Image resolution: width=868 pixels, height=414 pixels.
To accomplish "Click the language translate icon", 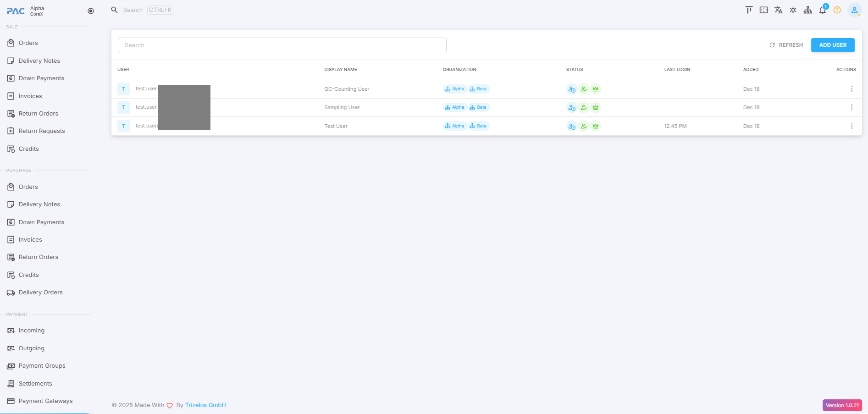I will tap(778, 10).
